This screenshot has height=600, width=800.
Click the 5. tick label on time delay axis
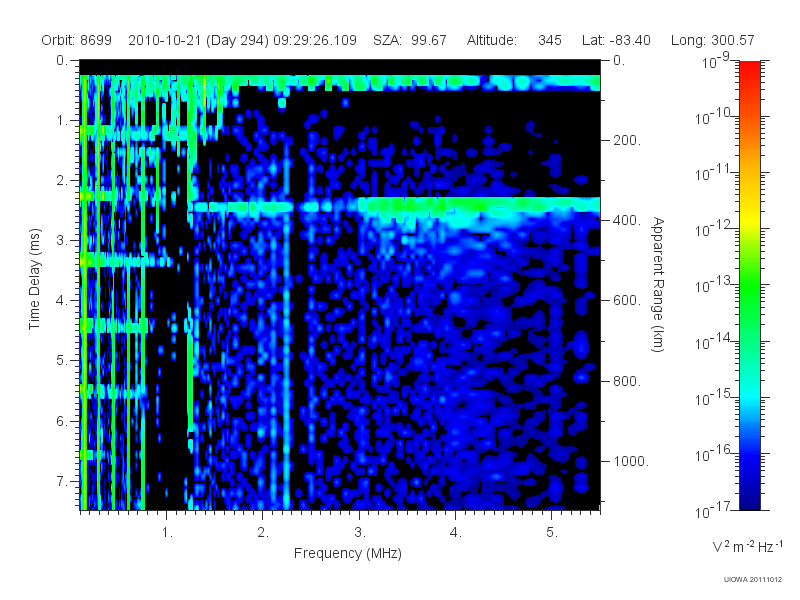pyautogui.click(x=62, y=360)
